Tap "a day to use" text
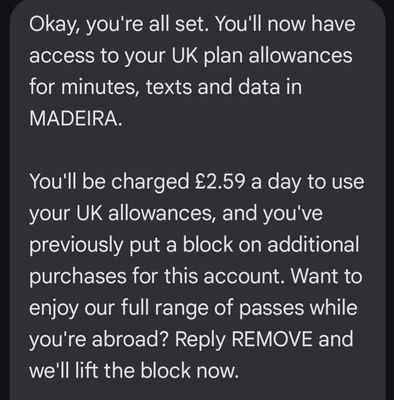The width and height of the screenshot is (394, 400). coord(307,182)
